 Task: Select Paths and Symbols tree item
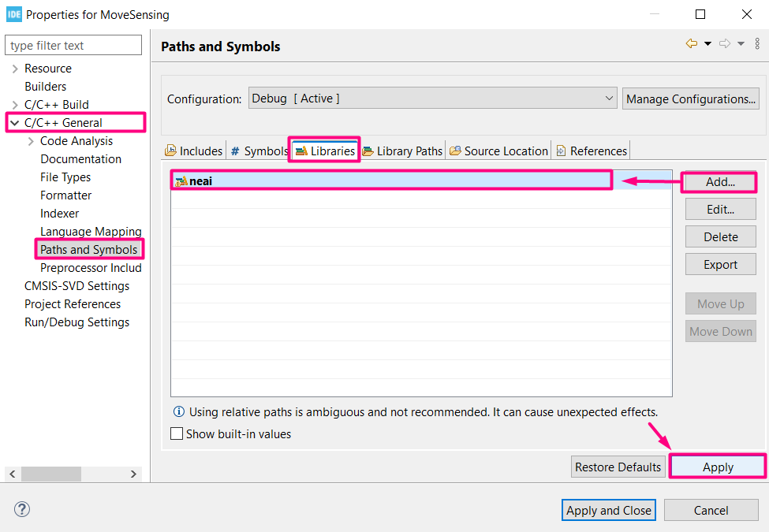click(88, 250)
